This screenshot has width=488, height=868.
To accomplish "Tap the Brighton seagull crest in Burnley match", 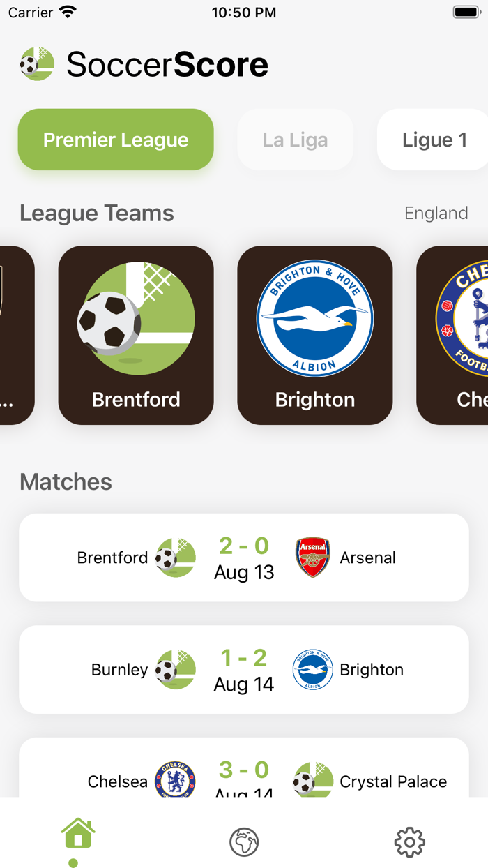I will coord(313,669).
